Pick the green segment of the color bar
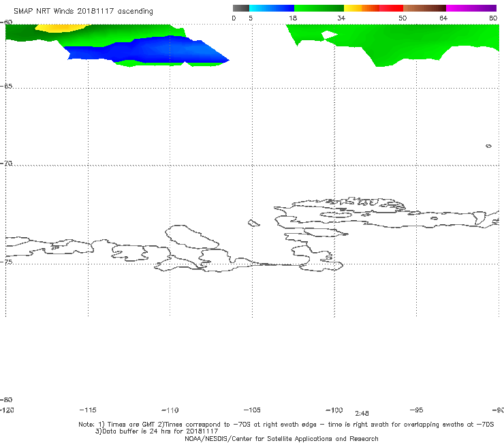504x443 pixels. click(x=319, y=8)
